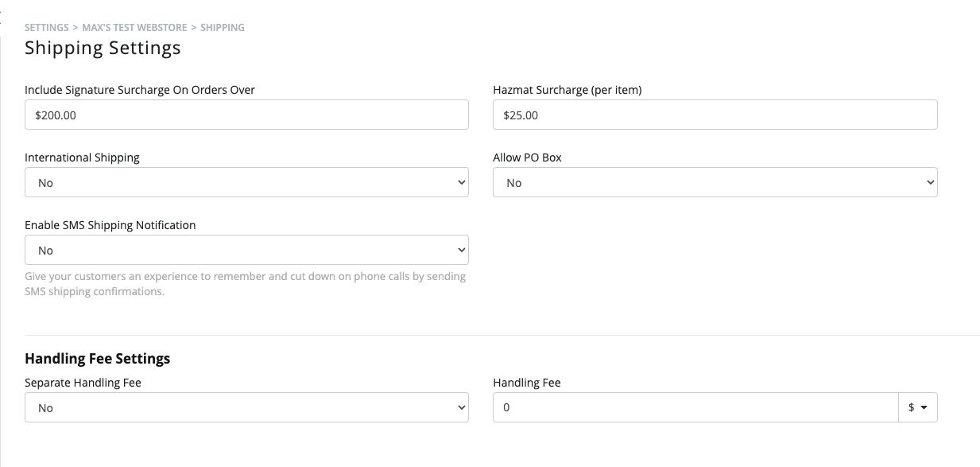This screenshot has width=980, height=467.
Task: Open the Separate Handling Fee dropdown
Action: point(246,407)
